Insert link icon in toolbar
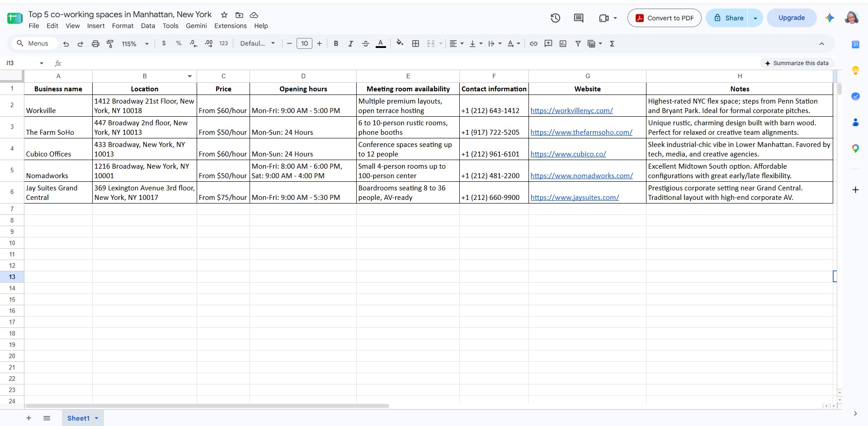 [533, 43]
